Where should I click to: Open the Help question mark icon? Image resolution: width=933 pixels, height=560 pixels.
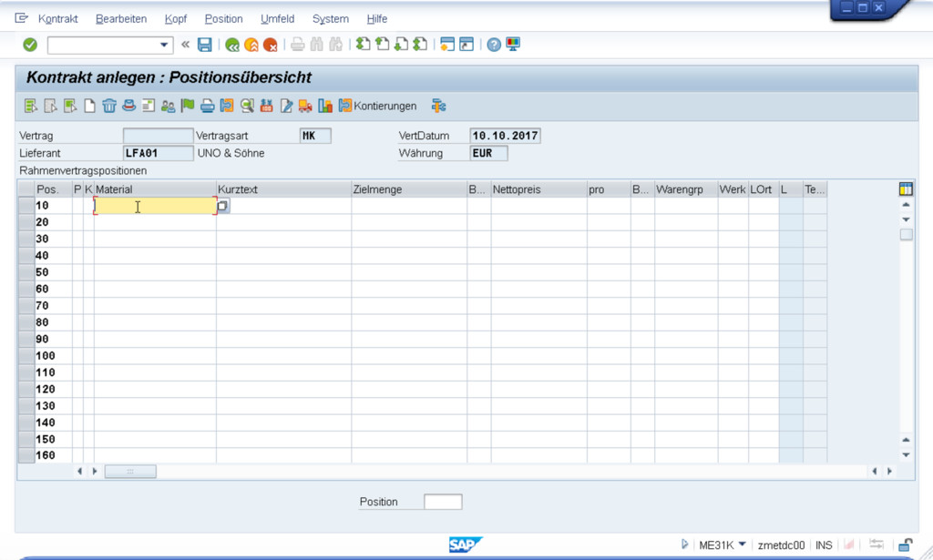pos(493,45)
